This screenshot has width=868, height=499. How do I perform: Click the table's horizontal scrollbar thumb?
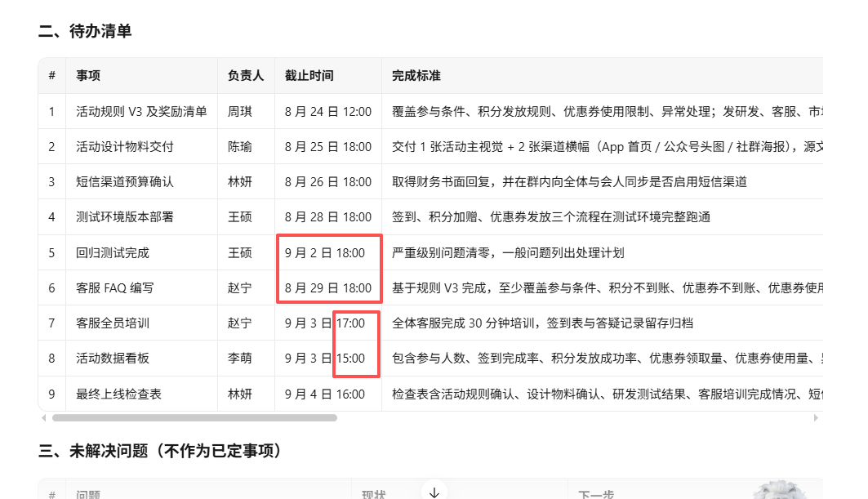tap(194, 418)
